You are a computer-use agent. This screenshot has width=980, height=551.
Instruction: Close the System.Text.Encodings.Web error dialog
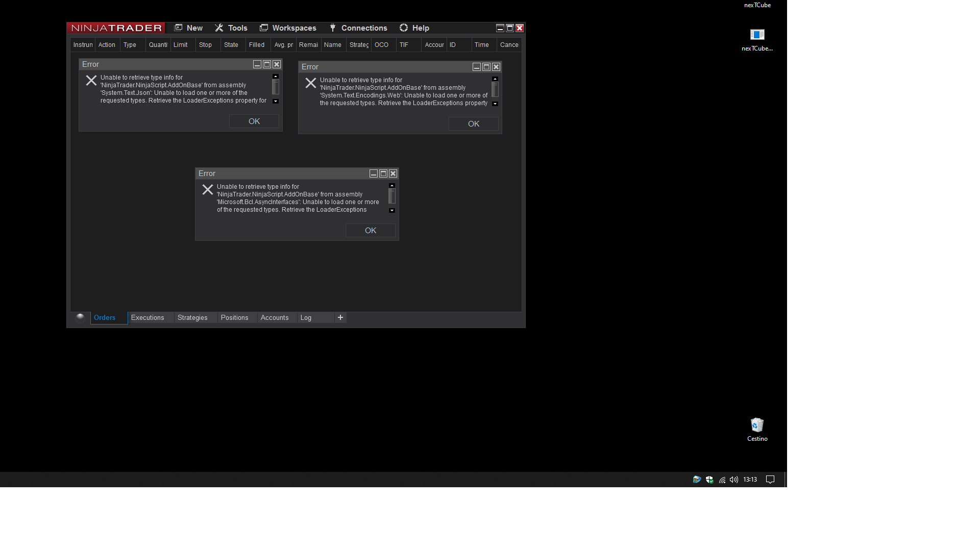pos(496,67)
